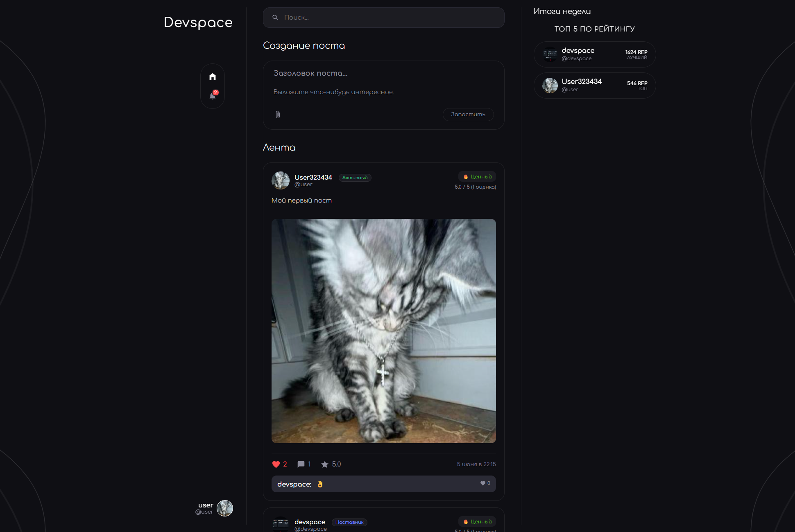This screenshot has width=795, height=532.
Task: Click the like count «2» on the post
Action: 285,464
